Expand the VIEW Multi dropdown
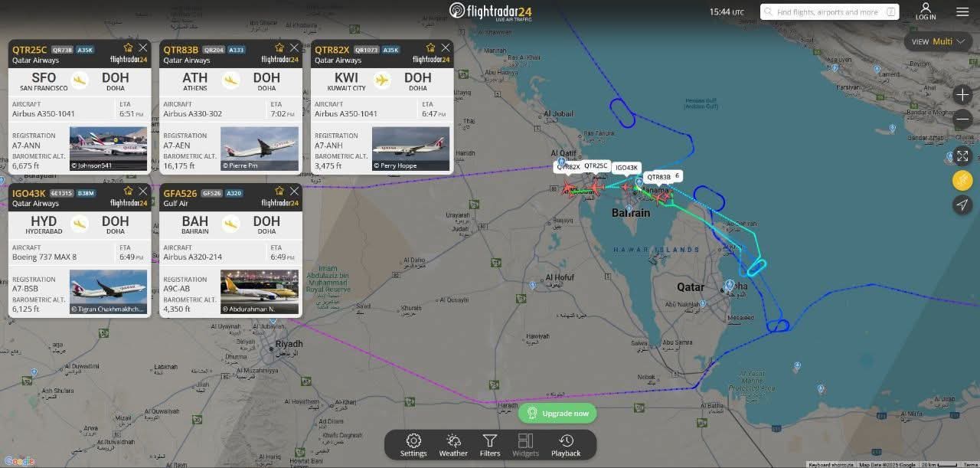The width and height of the screenshot is (980, 468). click(938, 41)
